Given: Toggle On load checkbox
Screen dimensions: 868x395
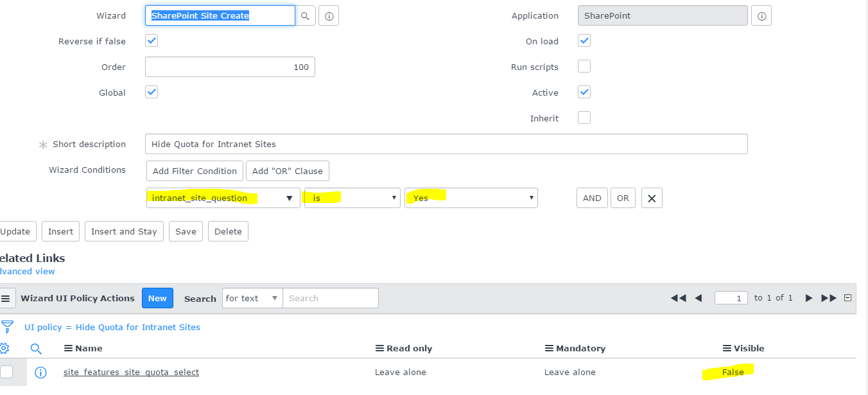Looking at the screenshot, I should point(584,40).
